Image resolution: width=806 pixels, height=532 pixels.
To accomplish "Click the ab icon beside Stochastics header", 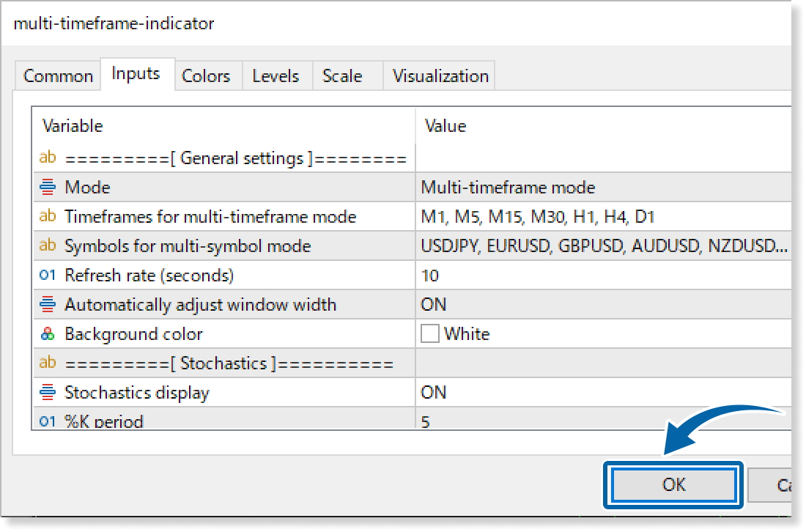I will [48, 363].
